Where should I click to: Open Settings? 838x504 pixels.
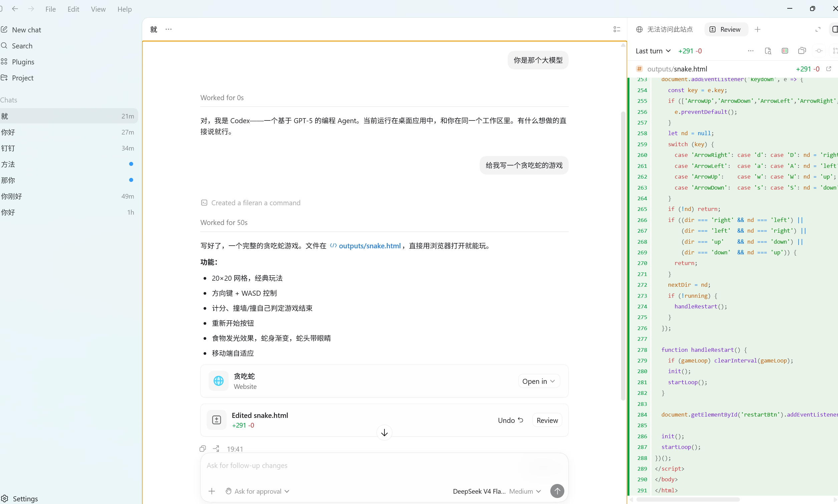tap(20, 498)
